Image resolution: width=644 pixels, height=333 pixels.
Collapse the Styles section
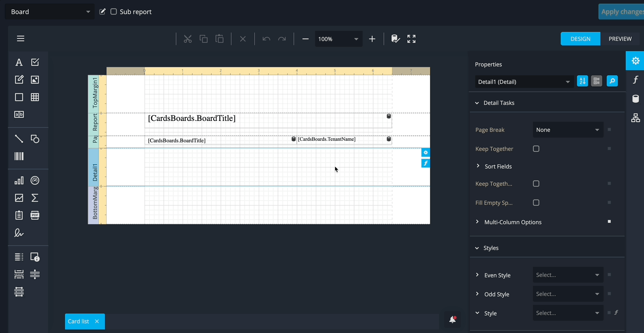click(x=477, y=248)
